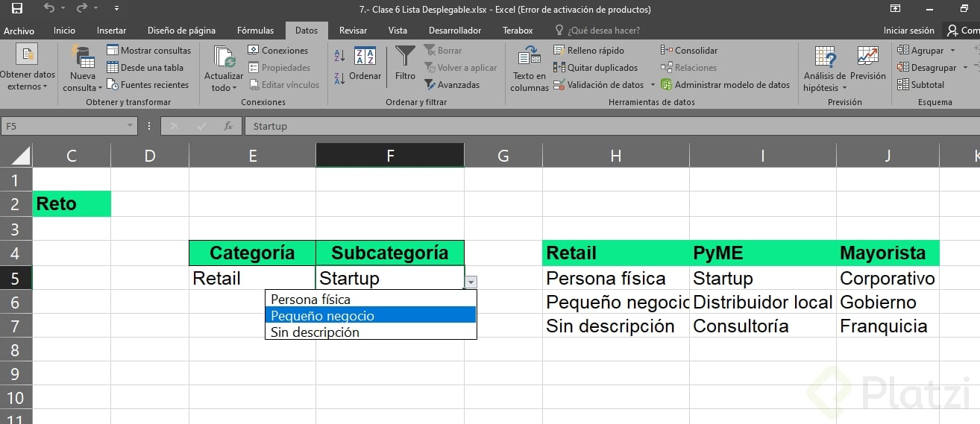
Task: Click the Distribuidor local cell
Action: [x=762, y=302]
